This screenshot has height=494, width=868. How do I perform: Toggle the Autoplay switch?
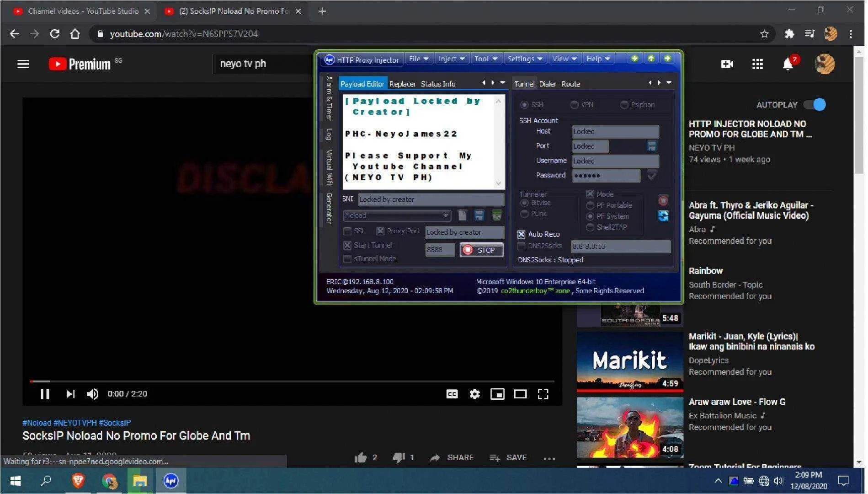(815, 105)
